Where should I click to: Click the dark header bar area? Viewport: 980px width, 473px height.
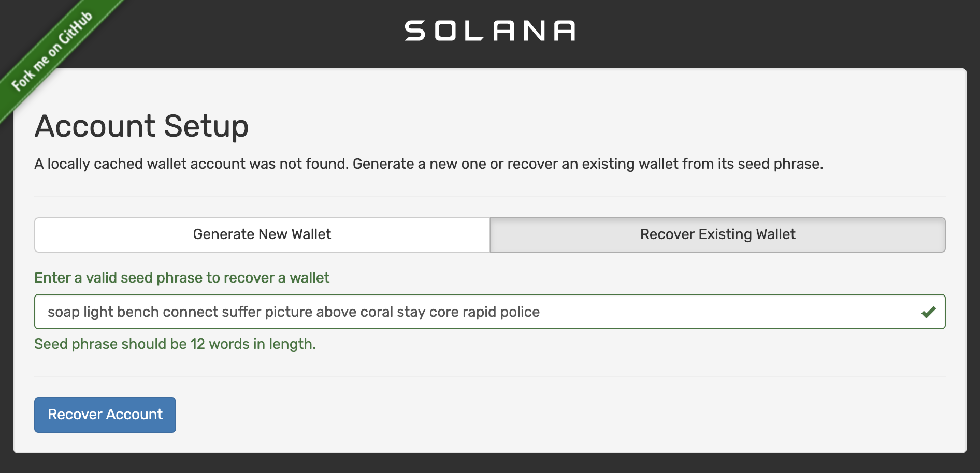pos(777,31)
